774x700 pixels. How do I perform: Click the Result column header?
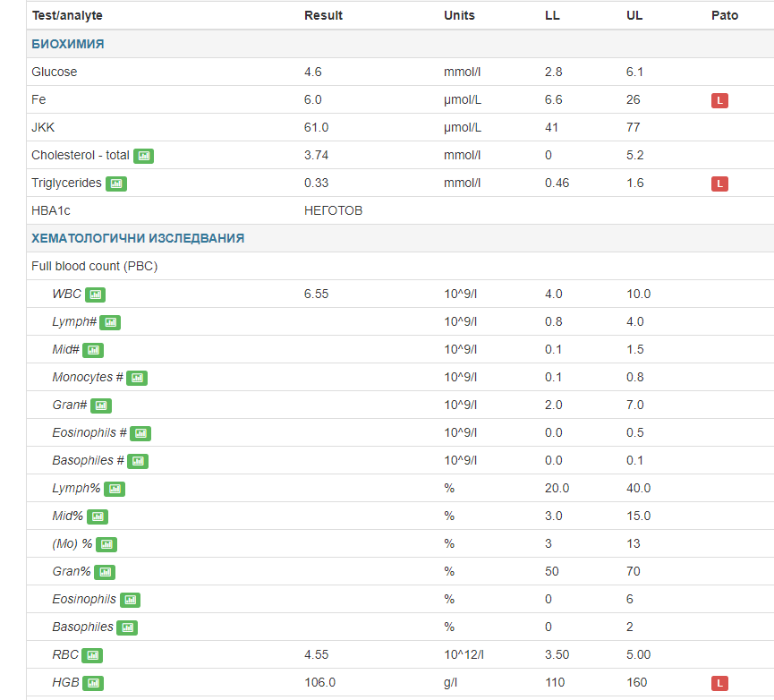(323, 15)
